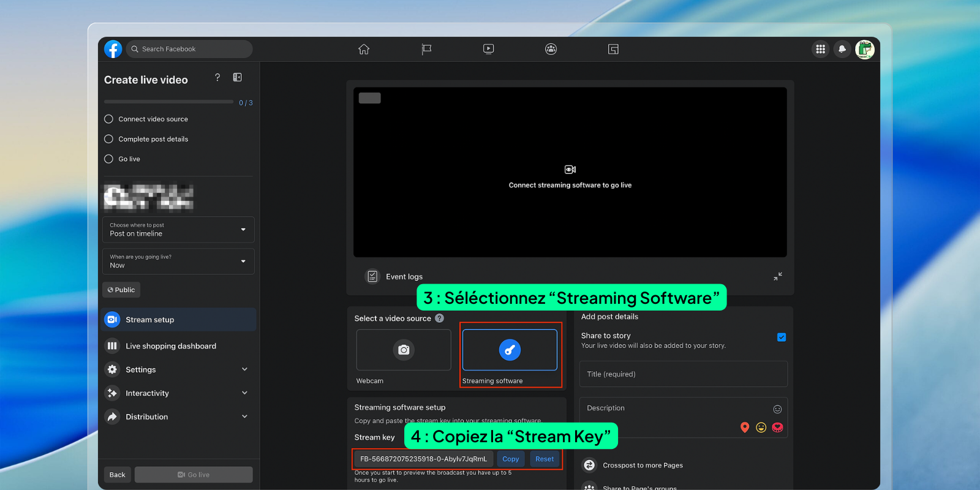Select the Streaming software video source

[510, 350]
